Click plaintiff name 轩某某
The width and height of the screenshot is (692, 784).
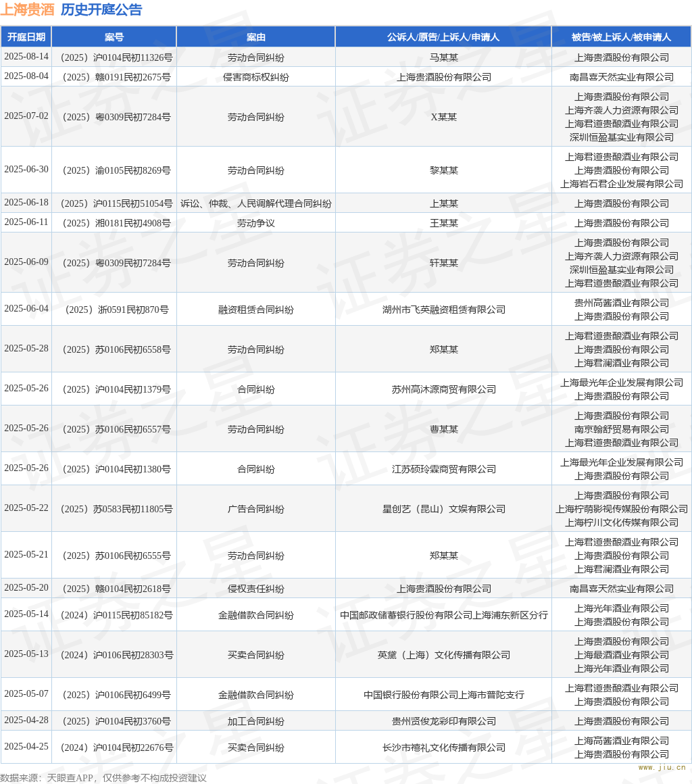pos(444,263)
